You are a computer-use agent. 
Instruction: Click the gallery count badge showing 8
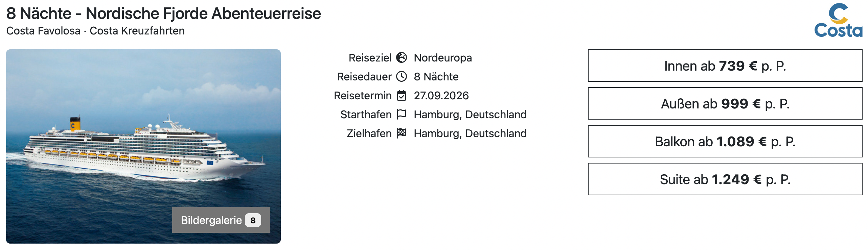coord(253,220)
